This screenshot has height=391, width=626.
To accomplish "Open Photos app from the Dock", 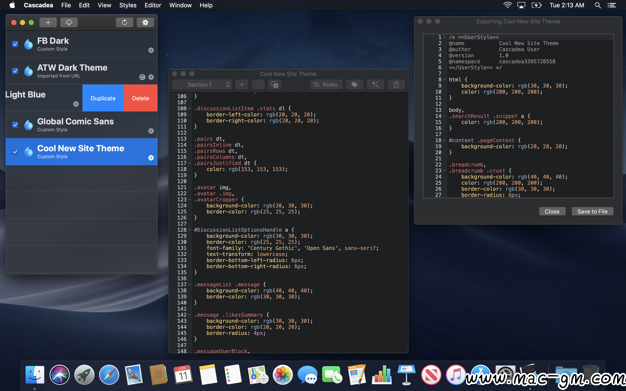I will click(x=283, y=375).
